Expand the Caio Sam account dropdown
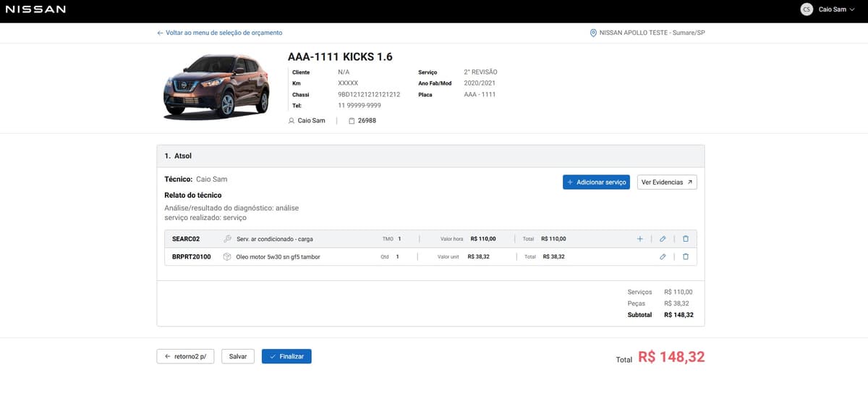This screenshot has height=404, width=868. click(x=836, y=9)
